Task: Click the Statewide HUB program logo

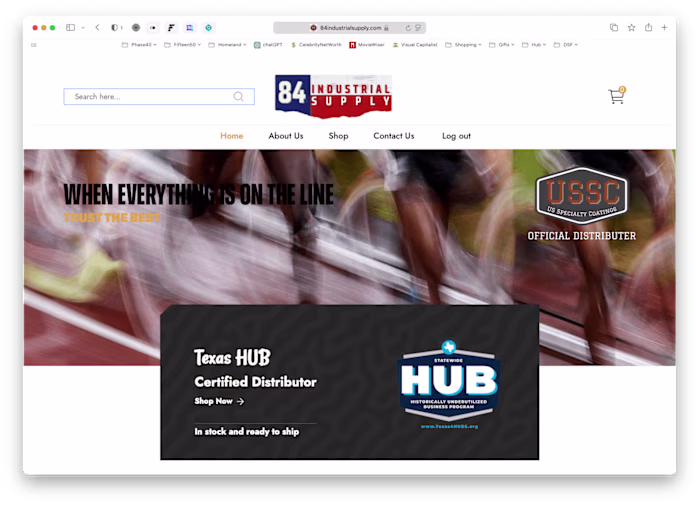Action: (x=449, y=381)
